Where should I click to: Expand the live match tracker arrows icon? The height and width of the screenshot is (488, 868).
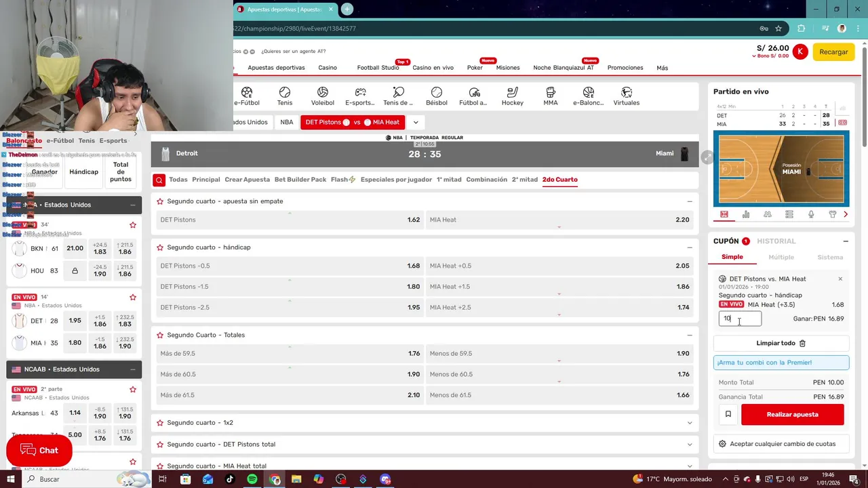[707, 157]
